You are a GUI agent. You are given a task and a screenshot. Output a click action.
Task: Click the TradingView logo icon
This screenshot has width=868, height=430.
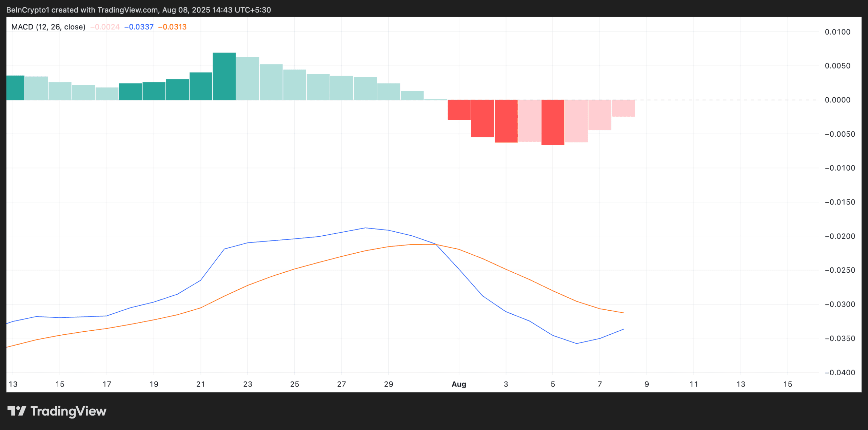coord(17,411)
